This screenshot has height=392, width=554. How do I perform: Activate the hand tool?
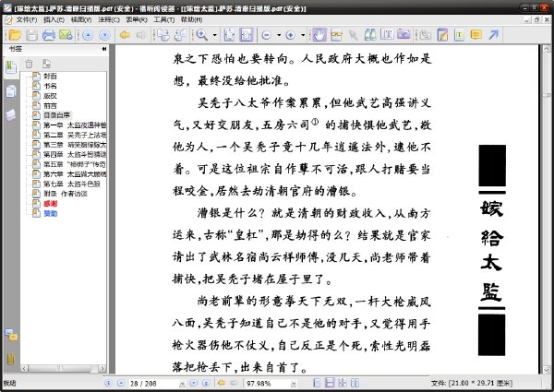319,34
